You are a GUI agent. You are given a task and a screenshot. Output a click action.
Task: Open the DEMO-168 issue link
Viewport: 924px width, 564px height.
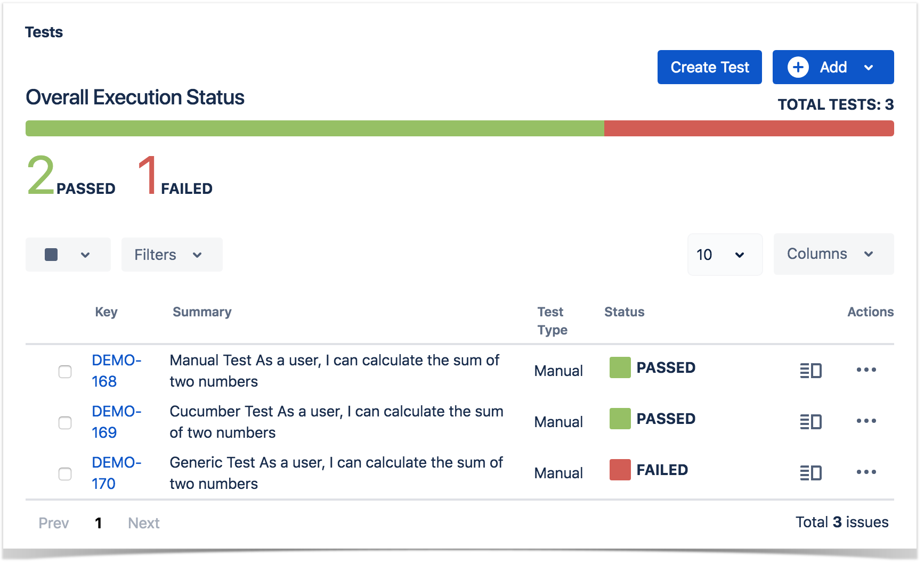point(116,371)
